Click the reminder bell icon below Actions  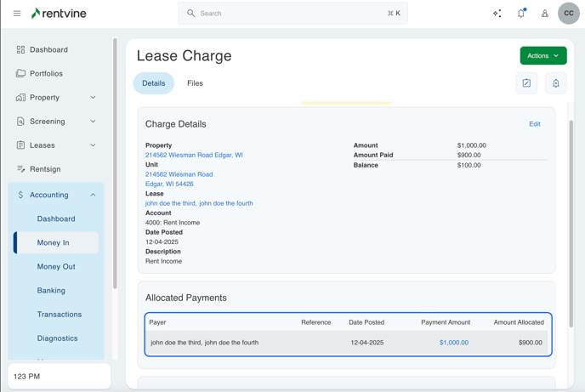[x=556, y=83]
